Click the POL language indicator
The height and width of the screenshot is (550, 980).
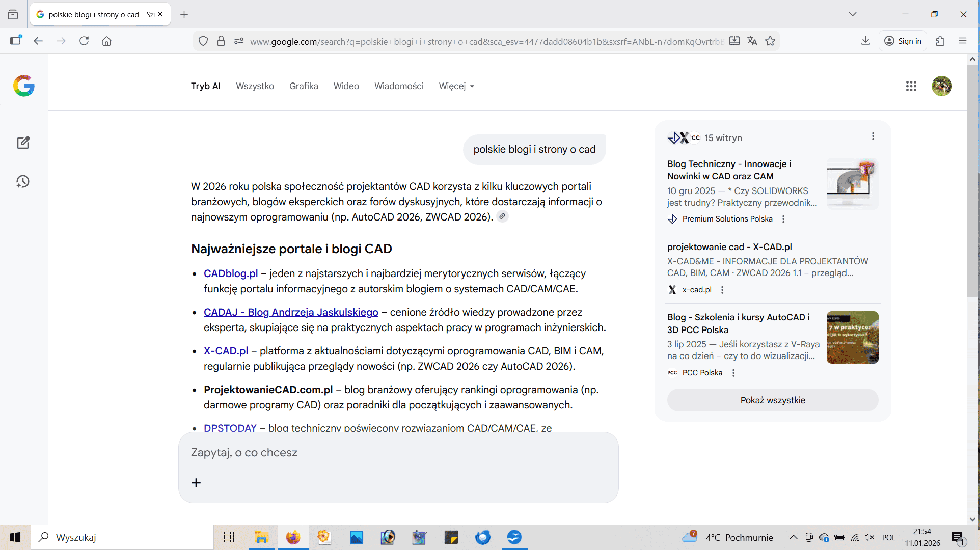889,537
